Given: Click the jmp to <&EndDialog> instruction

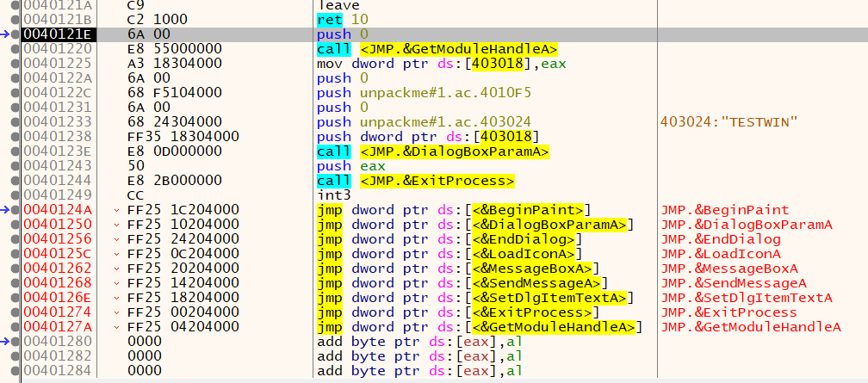Looking at the screenshot, I should (x=449, y=239).
